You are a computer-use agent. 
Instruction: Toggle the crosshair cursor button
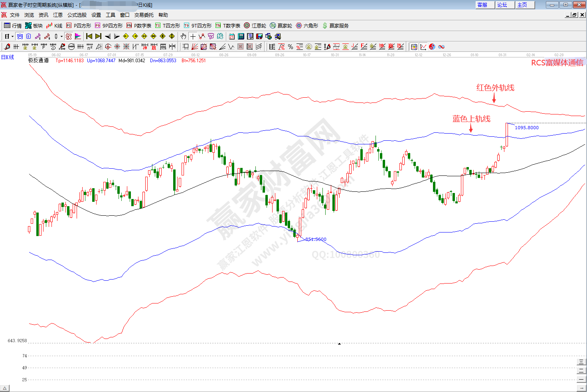point(193,36)
